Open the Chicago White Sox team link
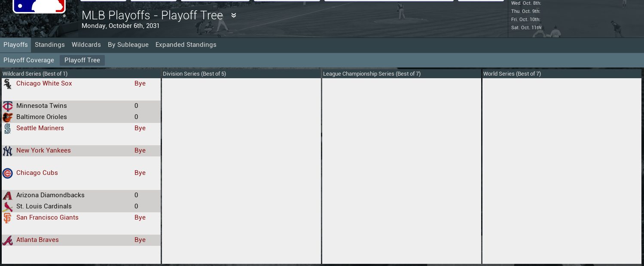Viewport: 644px width, 266px height. coord(44,83)
